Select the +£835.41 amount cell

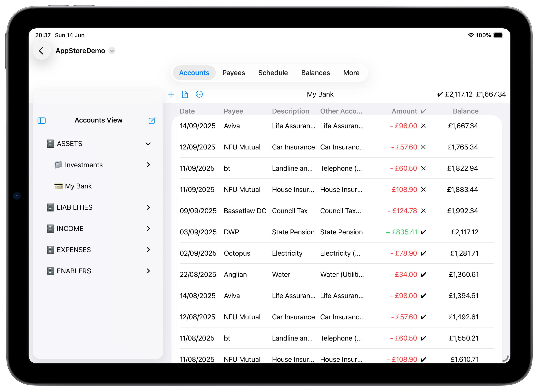pyautogui.click(x=401, y=232)
